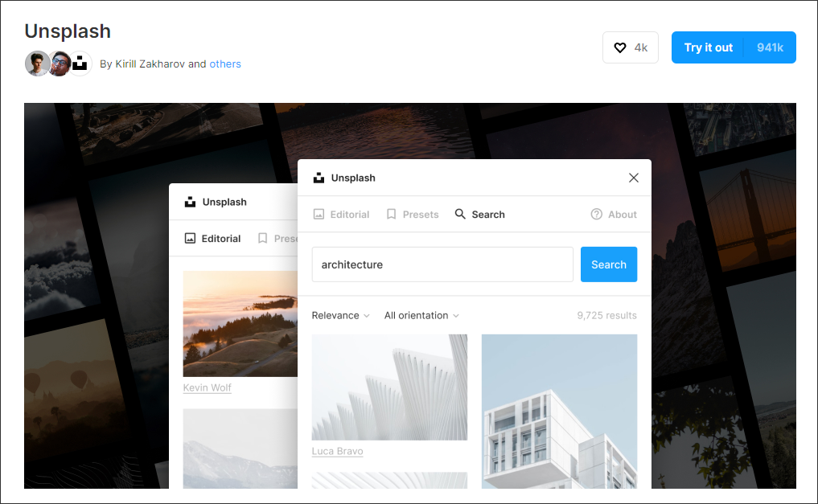Select Editorial tab in back window

click(212, 238)
